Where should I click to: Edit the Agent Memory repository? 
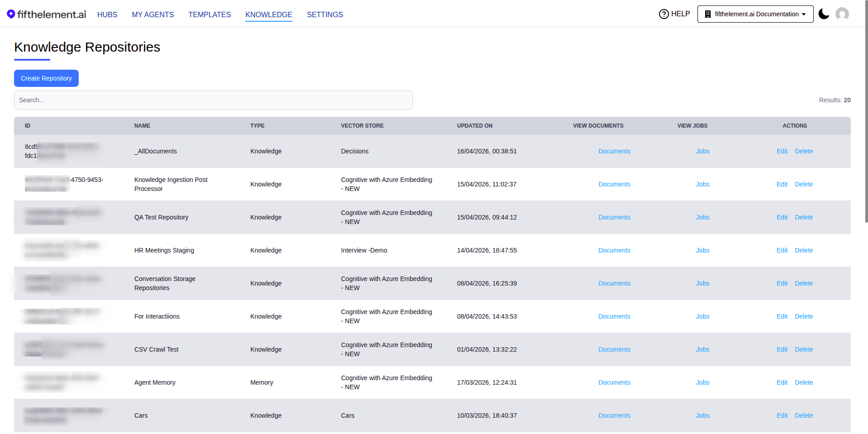tap(782, 382)
